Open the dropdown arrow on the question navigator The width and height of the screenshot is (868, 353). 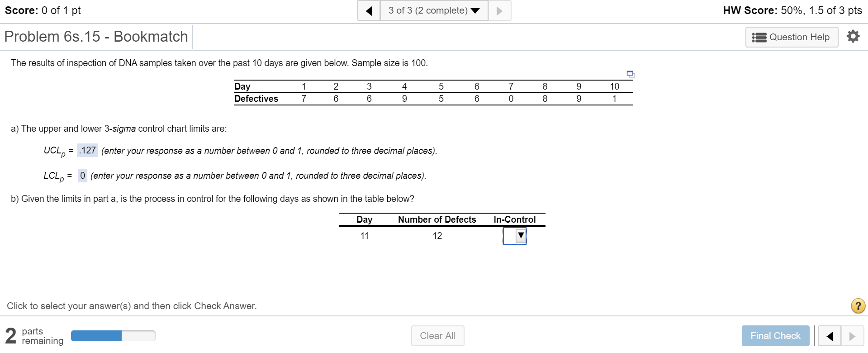476,10
